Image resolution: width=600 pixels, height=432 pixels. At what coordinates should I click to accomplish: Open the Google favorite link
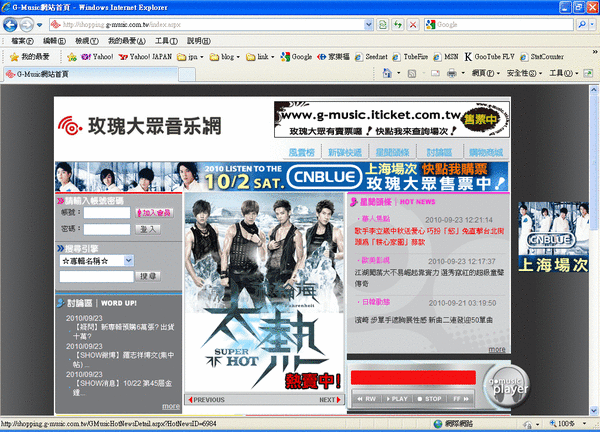(x=296, y=57)
